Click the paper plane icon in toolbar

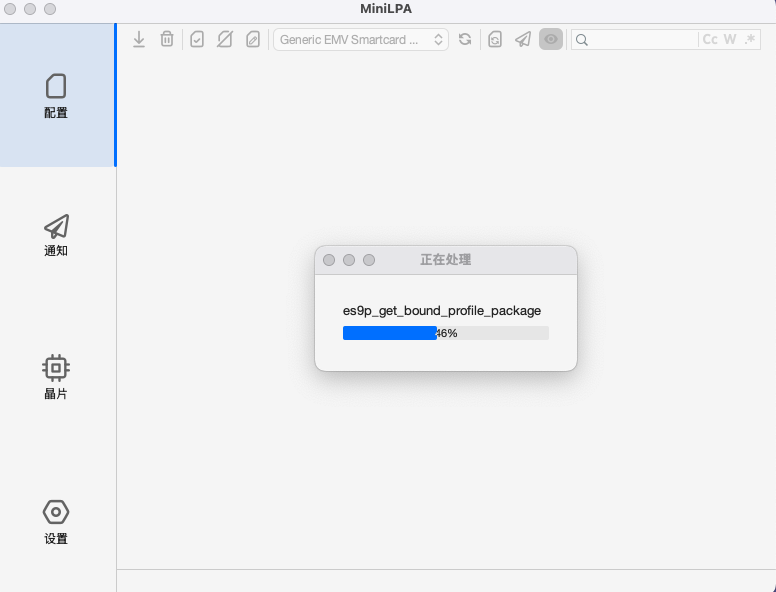(523, 39)
